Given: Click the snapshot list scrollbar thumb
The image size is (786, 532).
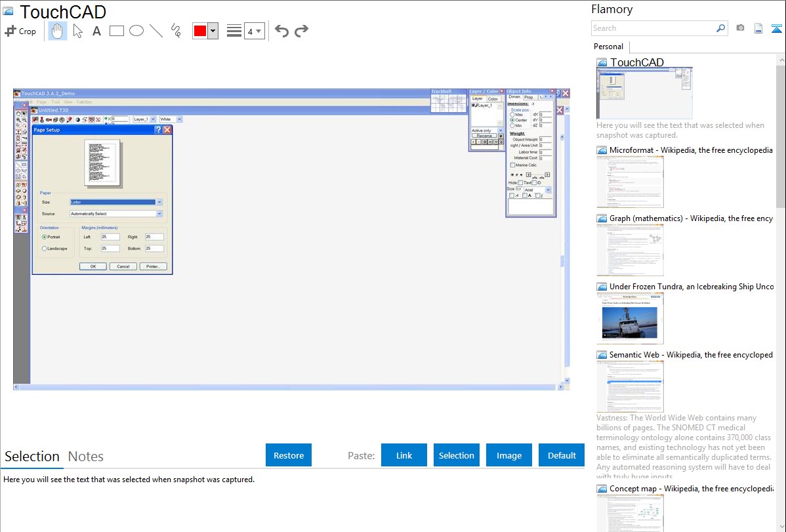Looking at the screenshot, I should coord(781,135).
